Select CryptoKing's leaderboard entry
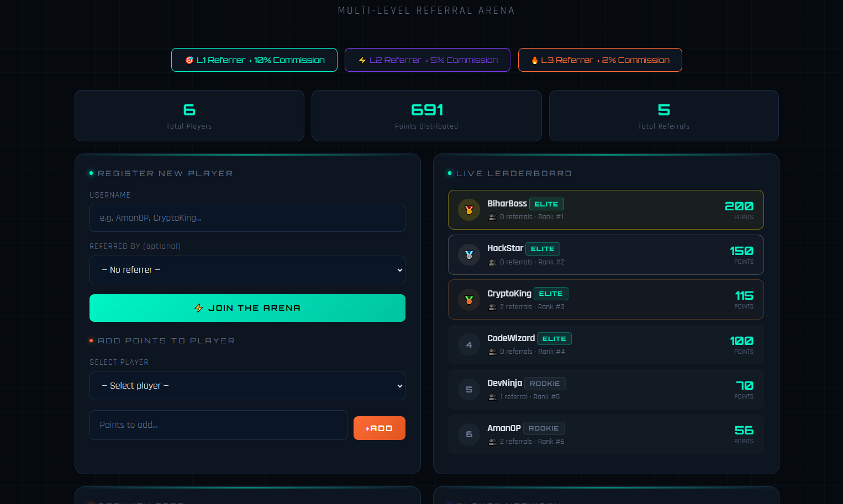The width and height of the screenshot is (843, 504). click(x=606, y=299)
